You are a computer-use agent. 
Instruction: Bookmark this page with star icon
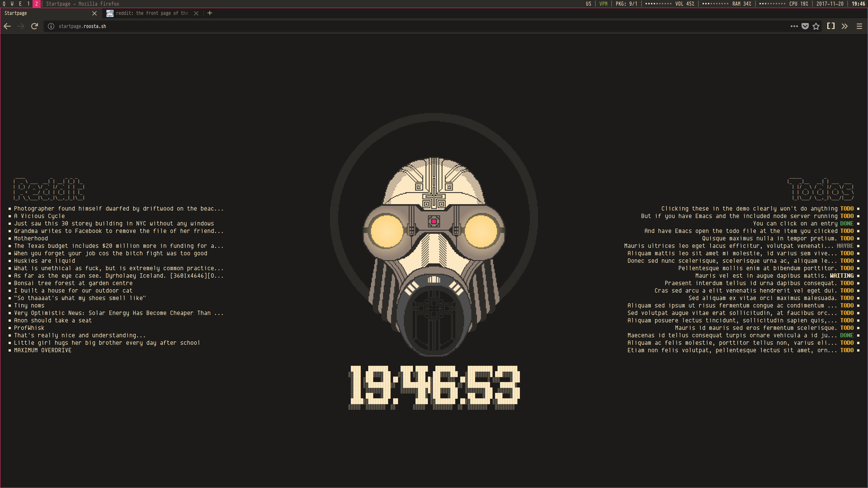click(x=816, y=26)
